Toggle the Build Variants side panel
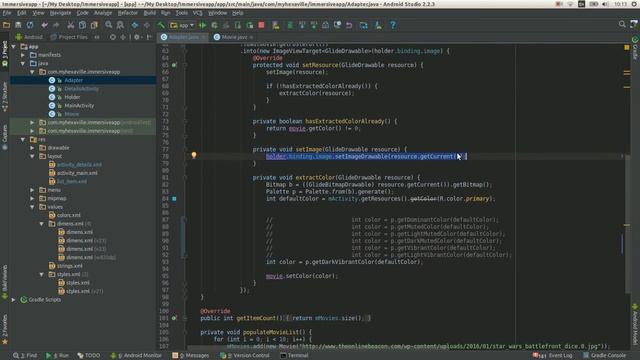This screenshot has width=640, height=360. click(x=4, y=282)
